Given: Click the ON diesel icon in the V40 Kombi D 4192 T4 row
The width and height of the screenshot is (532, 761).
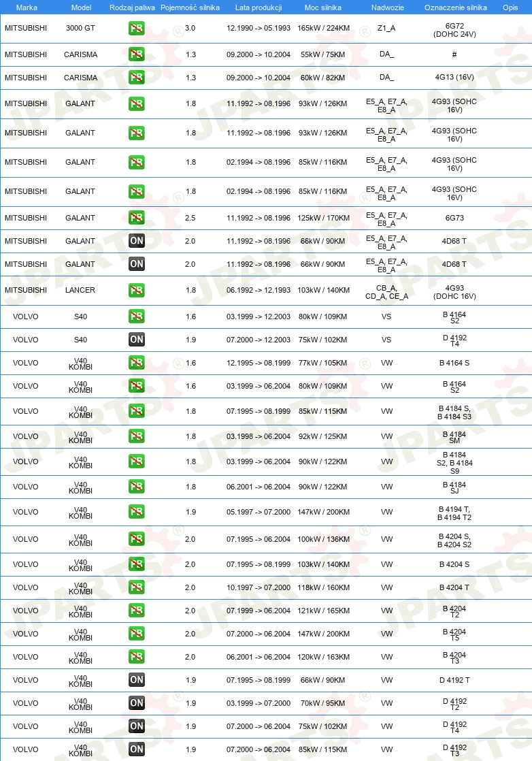Looking at the screenshot, I should click(136, 726).
